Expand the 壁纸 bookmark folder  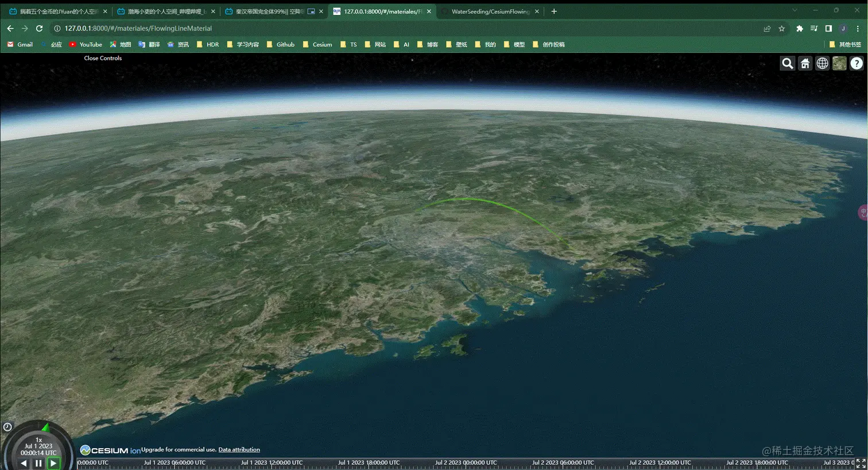(456, 44)
